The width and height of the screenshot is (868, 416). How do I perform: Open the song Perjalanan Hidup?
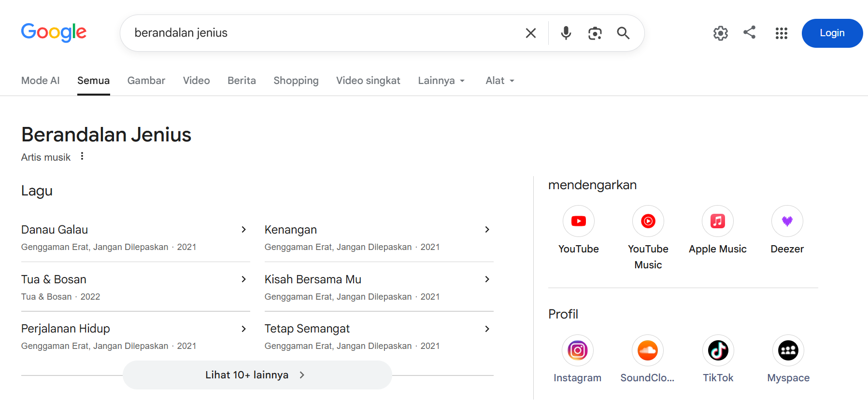[x=66, y=329]
